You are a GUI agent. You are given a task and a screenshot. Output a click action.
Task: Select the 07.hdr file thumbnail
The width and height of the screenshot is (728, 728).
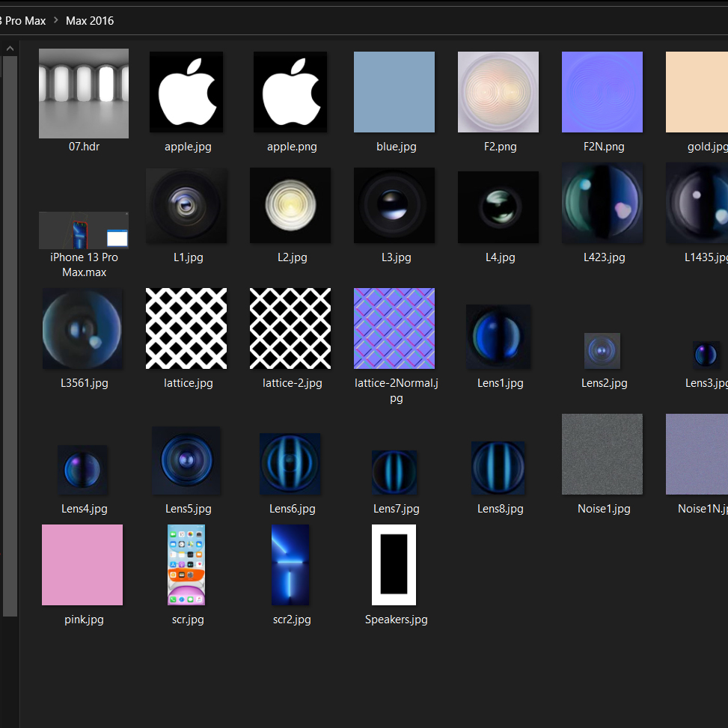(84, 94)
